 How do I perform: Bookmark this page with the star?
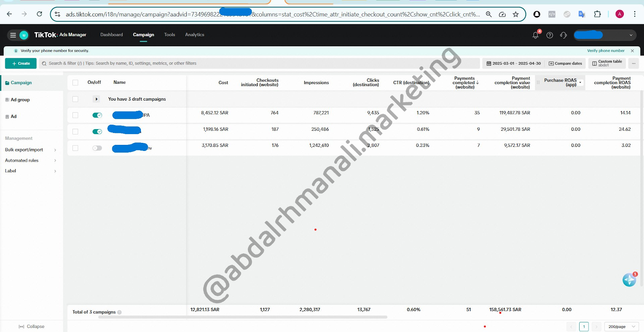(516, 14)
